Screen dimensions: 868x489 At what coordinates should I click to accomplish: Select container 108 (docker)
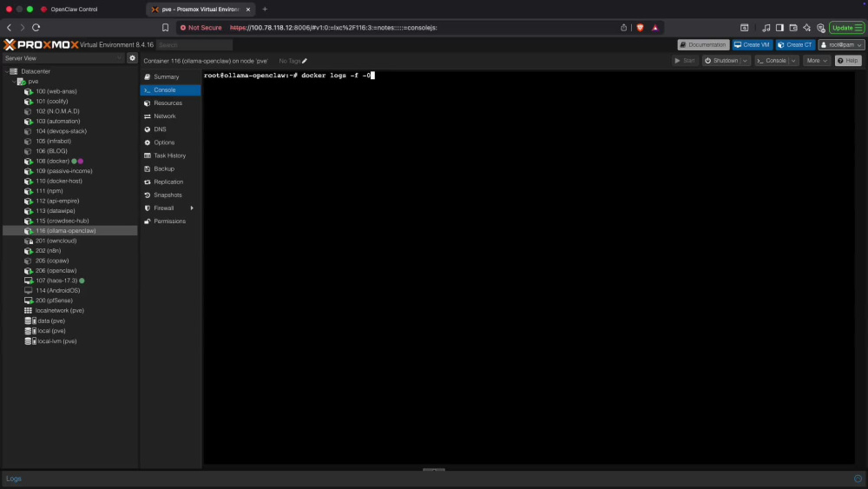[x=53, y=162]
